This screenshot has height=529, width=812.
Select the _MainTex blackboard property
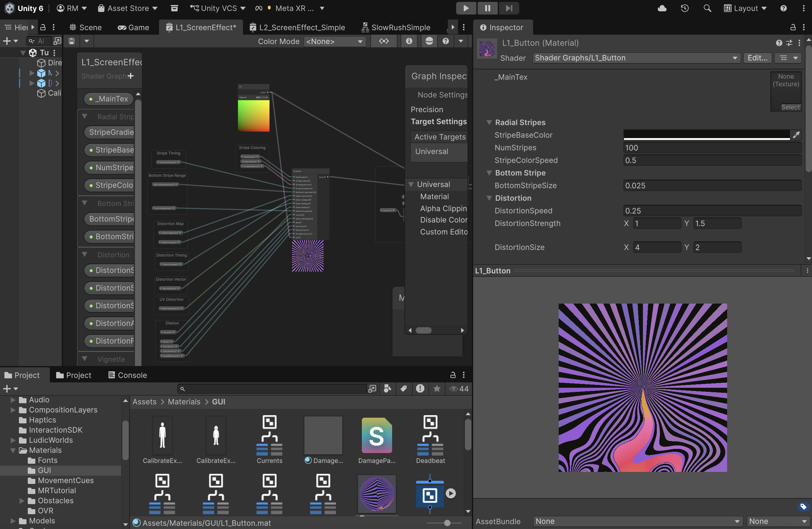click(x=109, y=99)
